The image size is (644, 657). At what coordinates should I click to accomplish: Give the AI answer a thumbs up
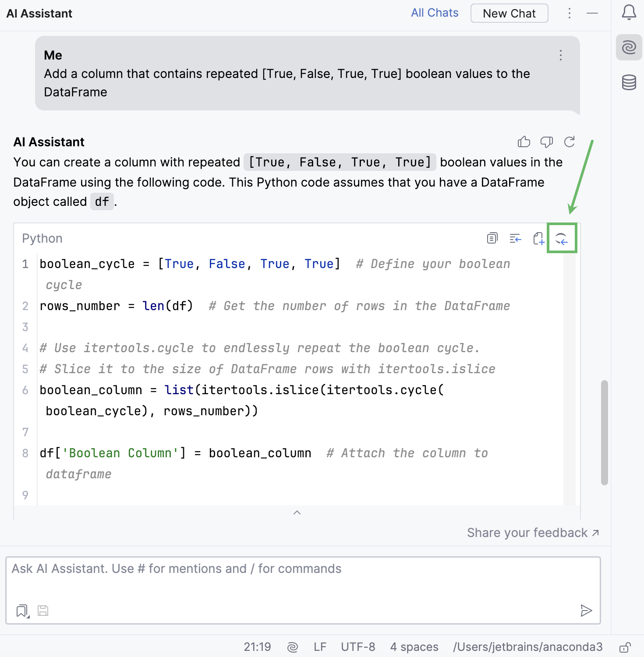[524, 141]
